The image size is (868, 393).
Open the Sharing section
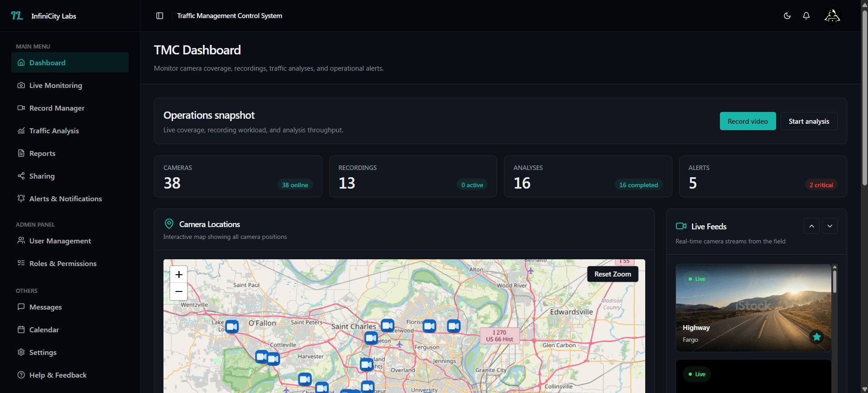pos(70,176)
